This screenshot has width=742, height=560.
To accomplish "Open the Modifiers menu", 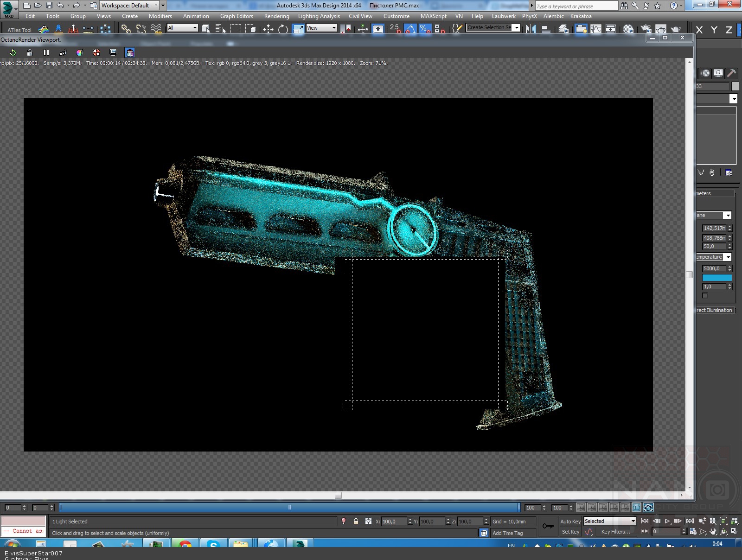I will 160,16.
